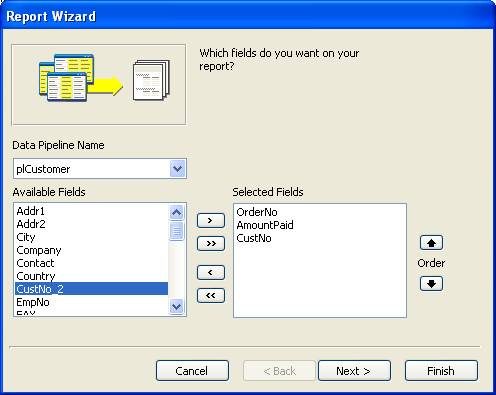Image resolution: width=496 pixels, height=395 pixels.
Task: Select Addr1 in Available Fields
Action: click(91, 211)
